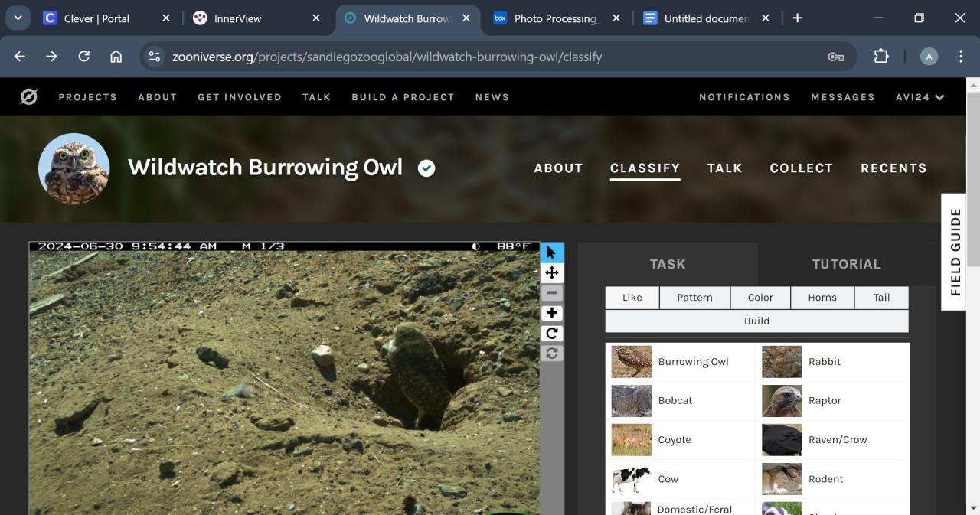Rotate the subject image
This screenshot has height=515, width=980.
(x=551, y=333)
